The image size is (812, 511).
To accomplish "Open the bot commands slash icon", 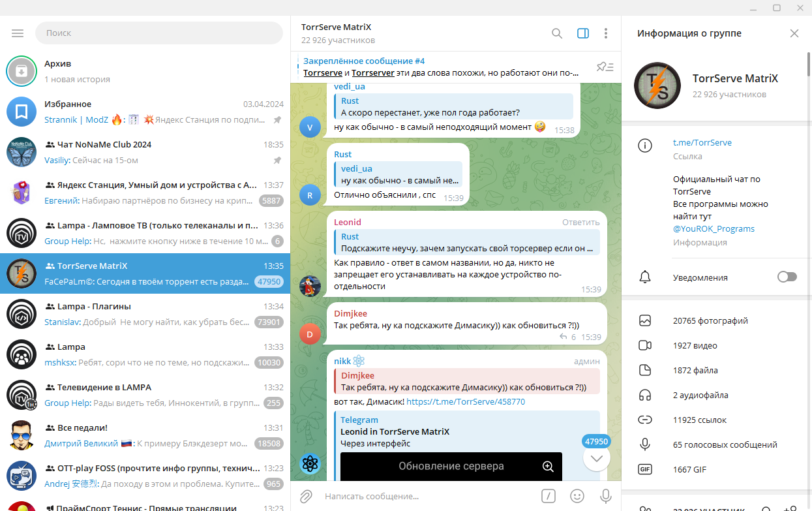I will [x=548, y=496].
